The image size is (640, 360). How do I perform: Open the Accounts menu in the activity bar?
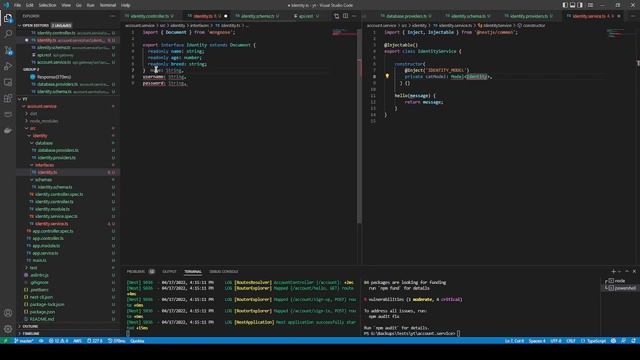pos(8,313)
